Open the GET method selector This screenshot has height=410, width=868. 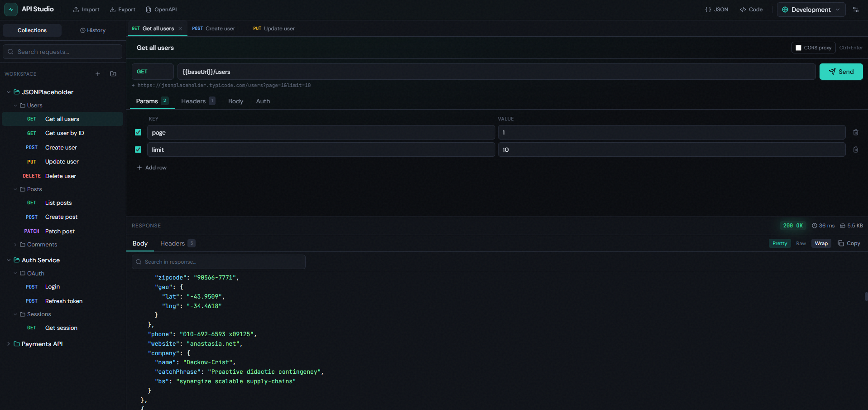[153, 72]
